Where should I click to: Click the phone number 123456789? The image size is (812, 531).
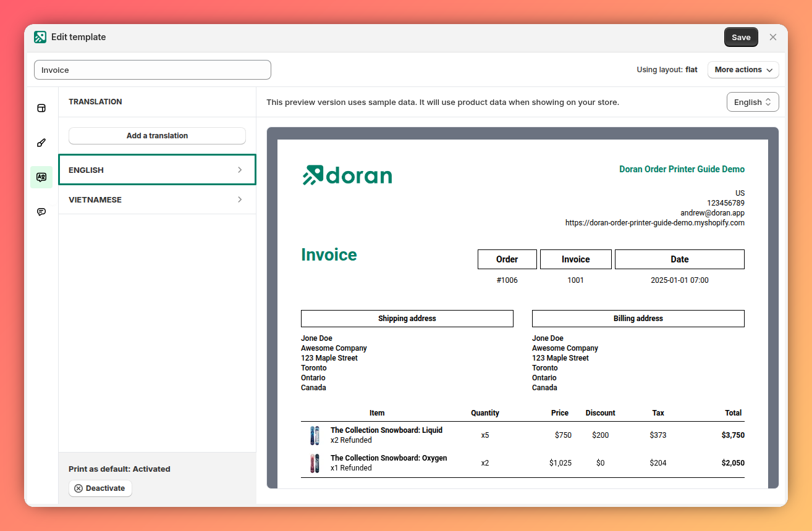click(726, 203)
